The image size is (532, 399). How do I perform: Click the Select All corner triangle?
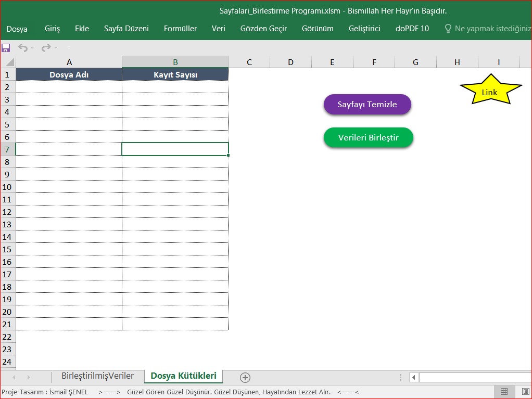coord(10,62)
